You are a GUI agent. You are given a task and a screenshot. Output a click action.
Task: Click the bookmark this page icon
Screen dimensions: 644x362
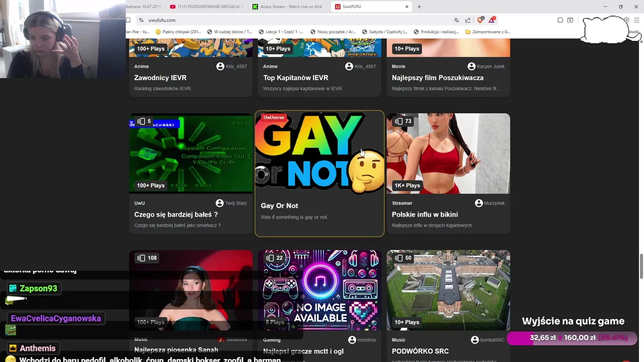click(x=128, y=20)
